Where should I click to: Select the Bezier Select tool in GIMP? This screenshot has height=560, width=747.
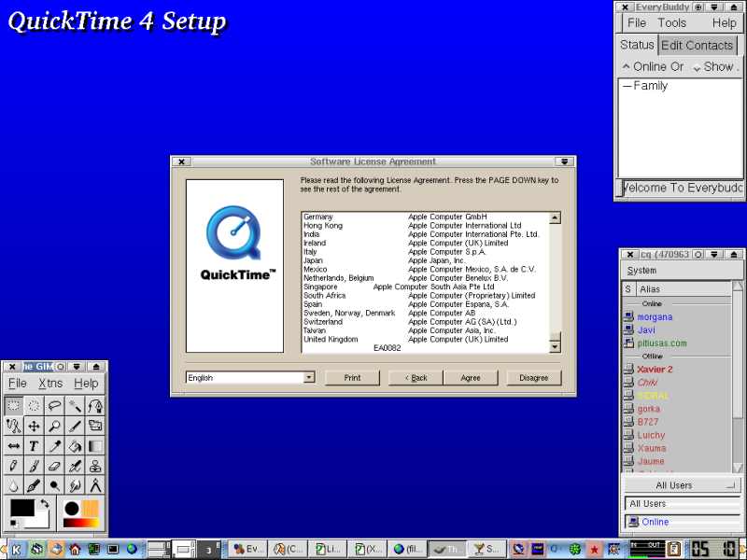pyautogui.click(x=95, y=406)
